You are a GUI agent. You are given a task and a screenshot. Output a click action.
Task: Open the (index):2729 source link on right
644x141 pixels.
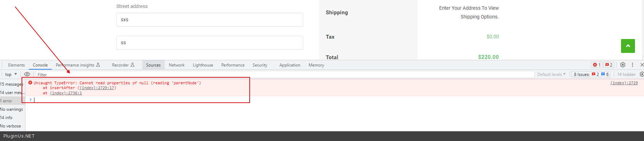[624, 83]
